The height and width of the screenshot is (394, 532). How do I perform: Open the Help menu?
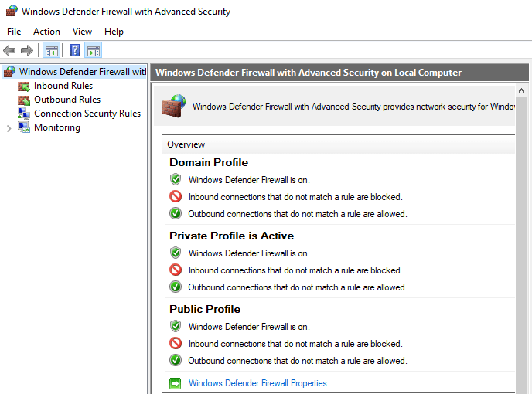(114, 32)
